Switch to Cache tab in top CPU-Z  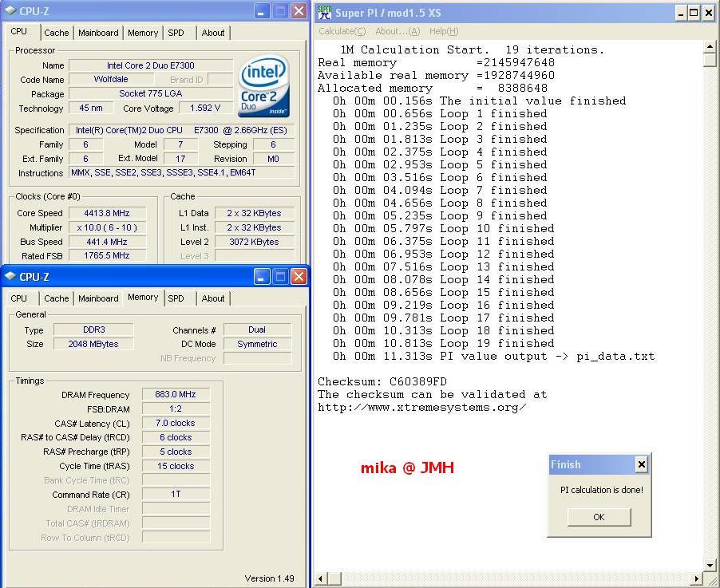57,33
